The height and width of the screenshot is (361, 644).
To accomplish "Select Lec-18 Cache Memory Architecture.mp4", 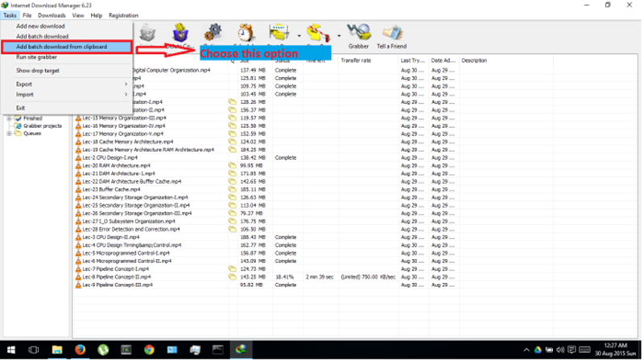I will pos(128,142).
